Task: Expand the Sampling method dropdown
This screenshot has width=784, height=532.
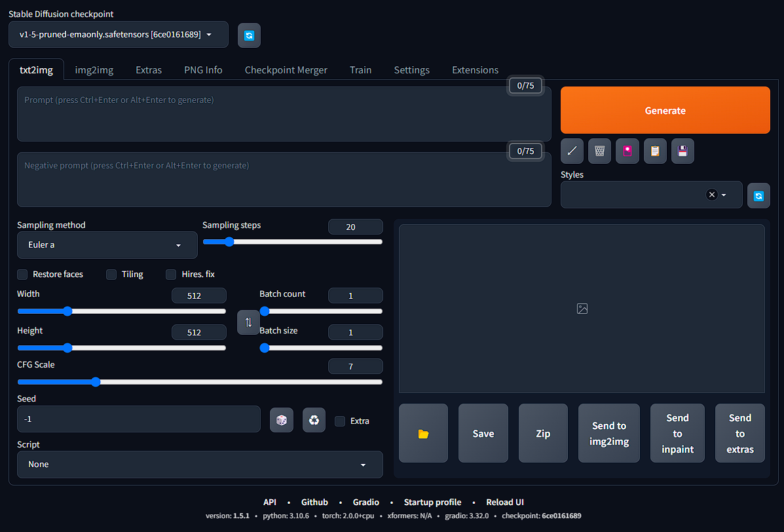Action: 107,245
